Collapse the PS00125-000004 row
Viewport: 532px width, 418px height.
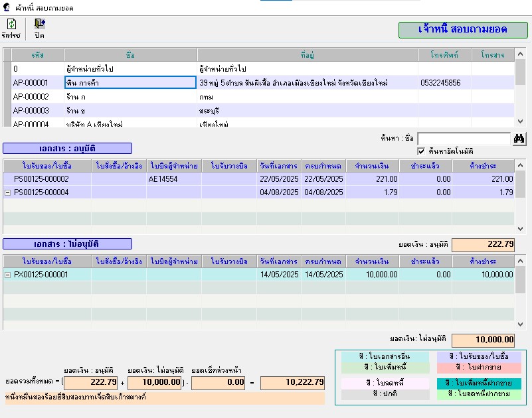pyautogui.click(x=8, y=192)
